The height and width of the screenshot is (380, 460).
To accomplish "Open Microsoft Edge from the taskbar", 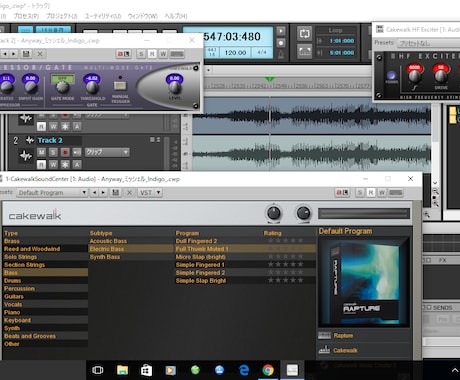I will click(244, 370).
